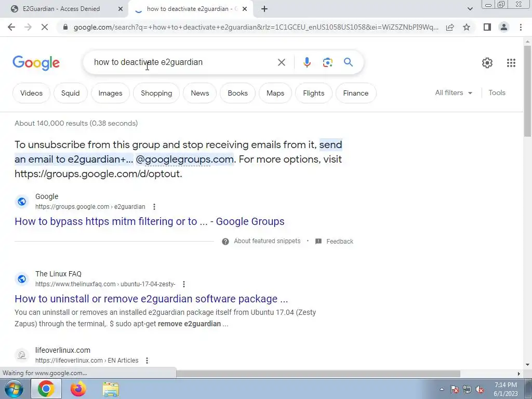Click the Feedback flag icon
The width and height of the screenshot is (532, 399).
(x=318, y=241)
